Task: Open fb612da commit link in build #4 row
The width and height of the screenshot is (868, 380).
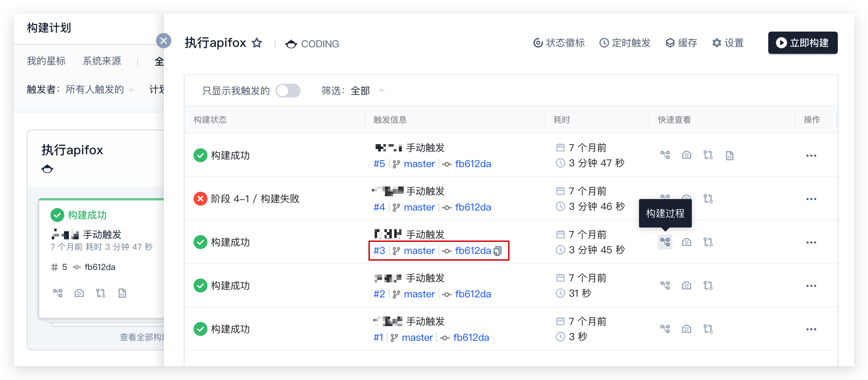Action: pos(473,207)
